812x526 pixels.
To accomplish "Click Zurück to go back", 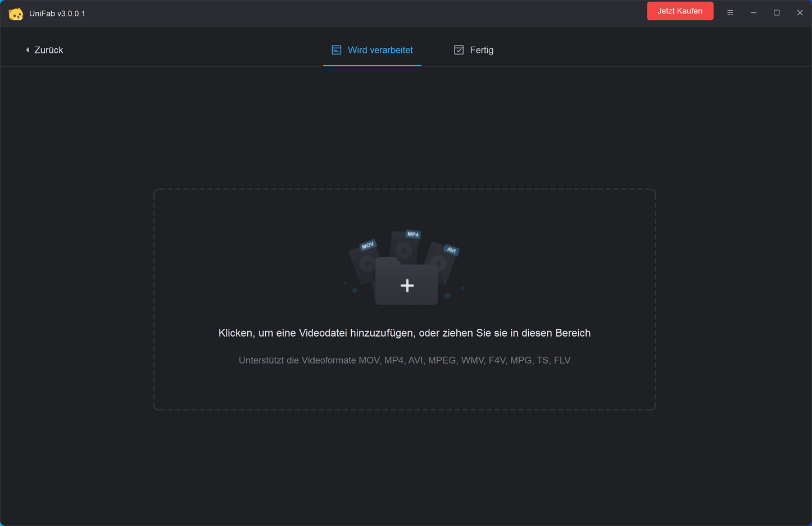I will coord(48,49).
